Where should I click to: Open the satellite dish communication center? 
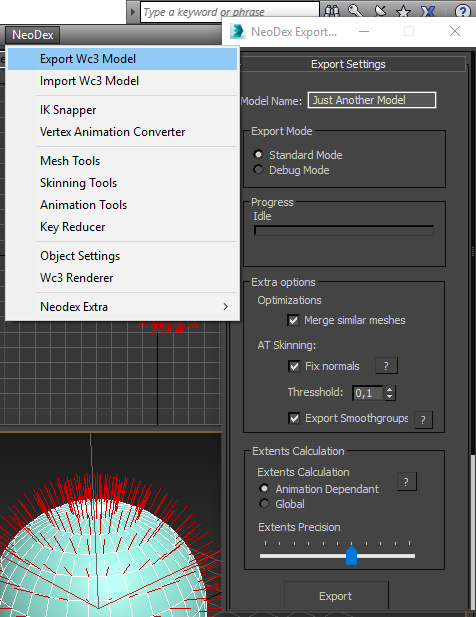(x=380, y=11)
